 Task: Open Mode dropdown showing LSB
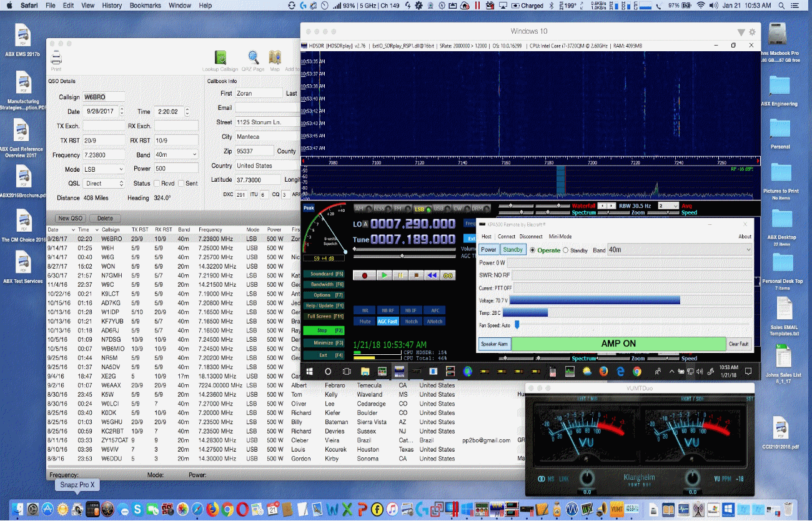click(104, 169)
